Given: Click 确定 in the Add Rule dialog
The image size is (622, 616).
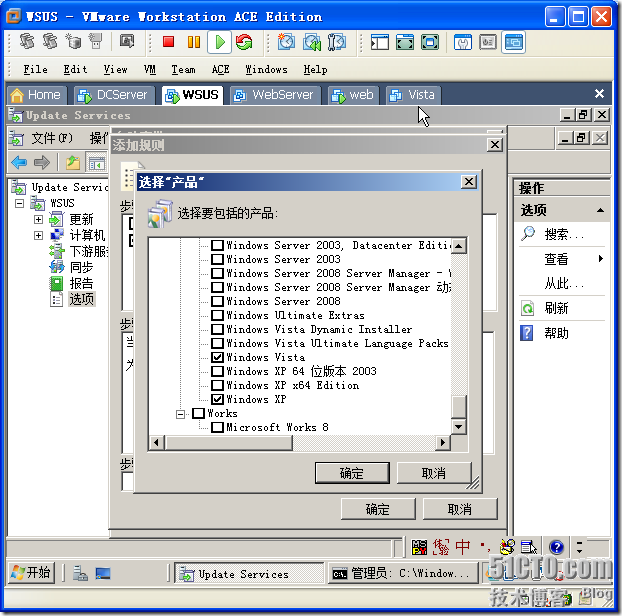Looking at the screenshot, I should tap(378, 509).
